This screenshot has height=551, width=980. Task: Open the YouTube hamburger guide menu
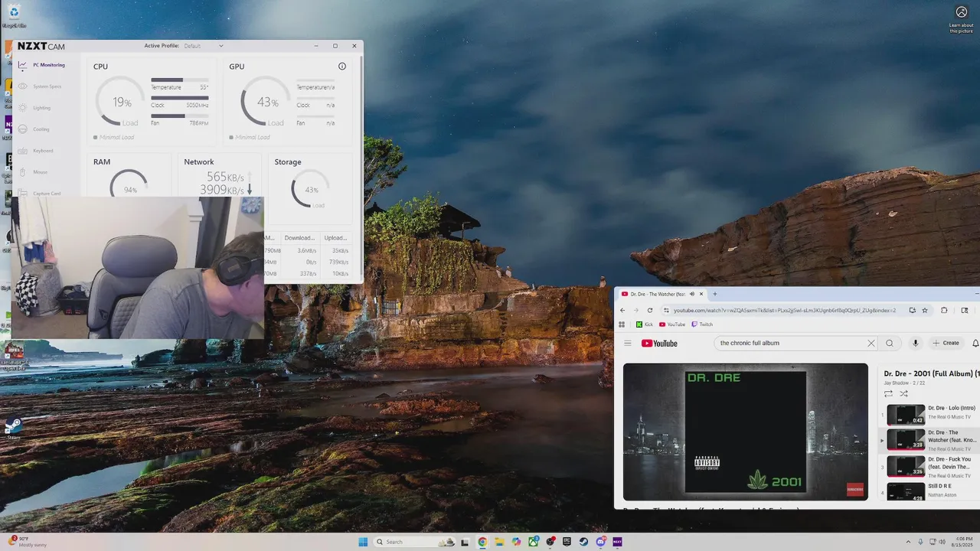[628, 343]
